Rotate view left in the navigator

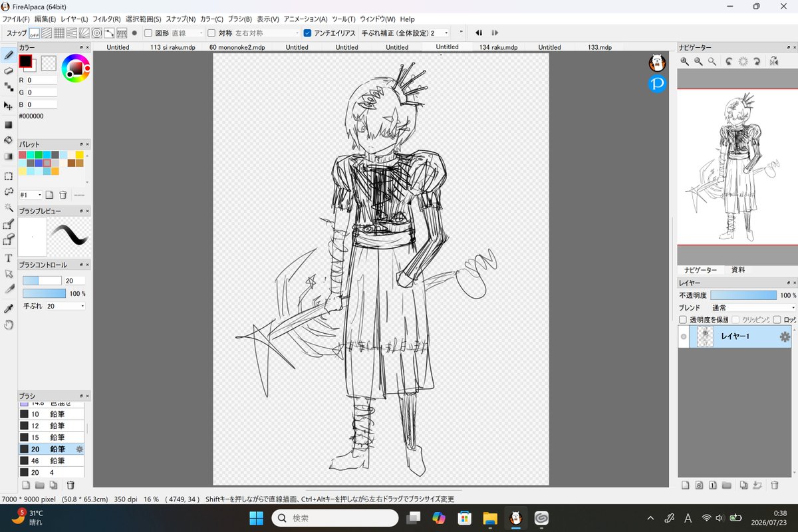729,61
